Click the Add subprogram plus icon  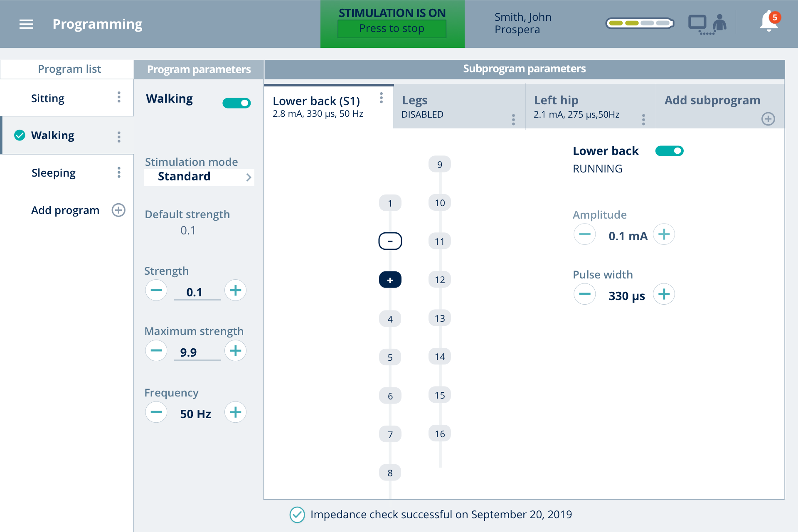pos(768,119)
